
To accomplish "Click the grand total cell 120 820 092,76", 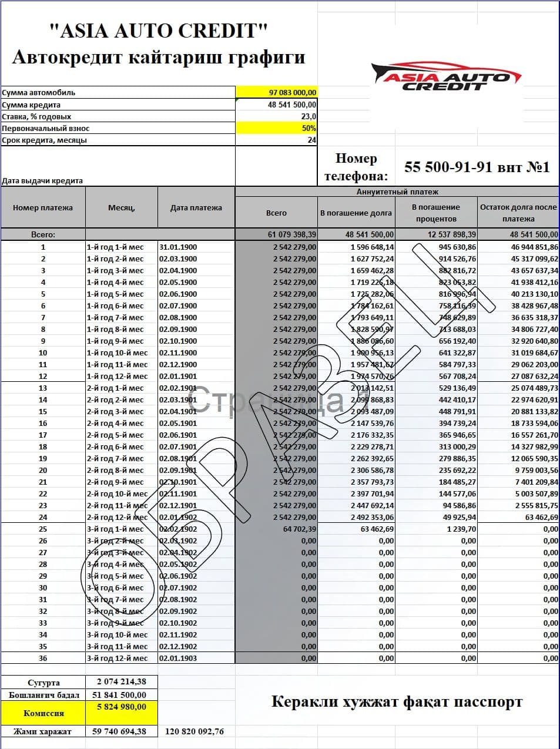I will [x=196, y=731].
